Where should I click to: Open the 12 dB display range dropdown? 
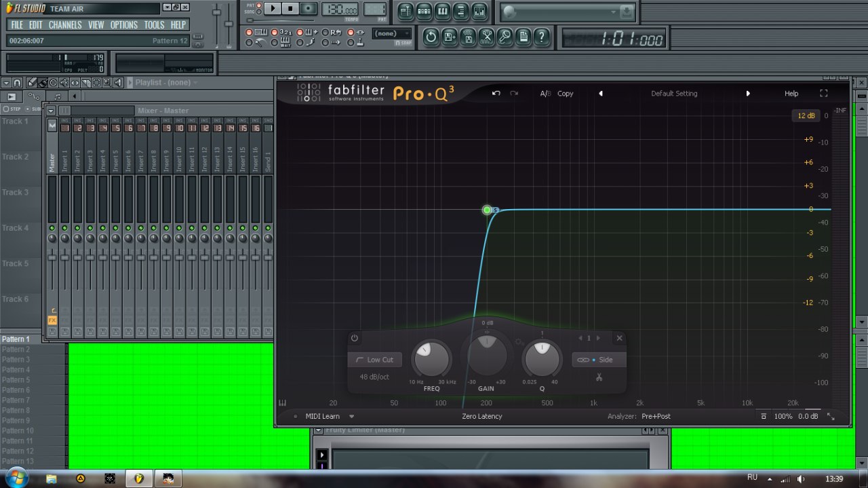point(806,115)
